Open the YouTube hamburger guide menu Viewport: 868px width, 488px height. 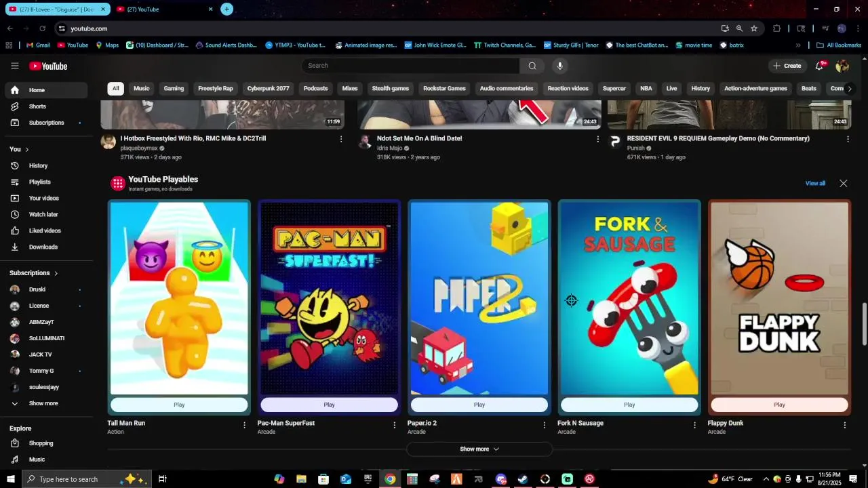point(14,66)
